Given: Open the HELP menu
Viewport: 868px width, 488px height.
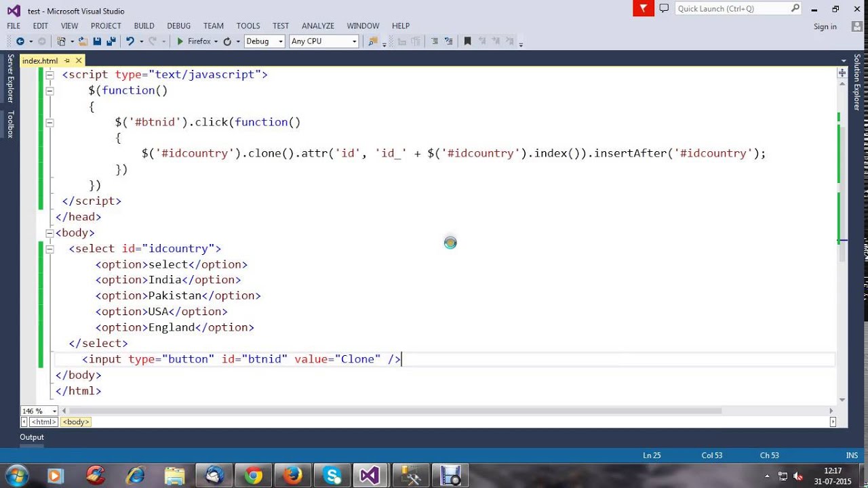Looking at the screenshot, I should click(401, 26).
